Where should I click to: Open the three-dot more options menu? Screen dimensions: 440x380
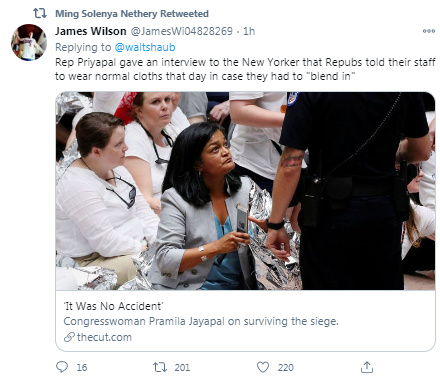pyautogui.click(x=429, y=31)
